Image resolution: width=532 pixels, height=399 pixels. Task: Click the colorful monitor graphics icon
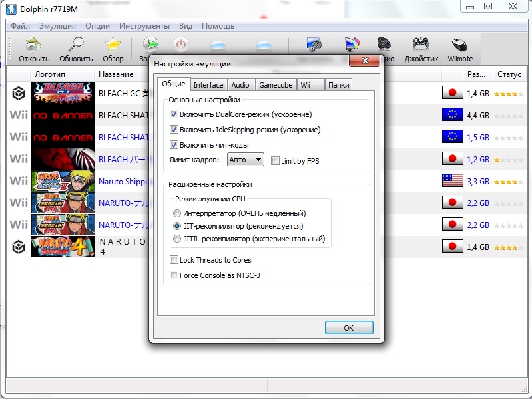[352, 45]
